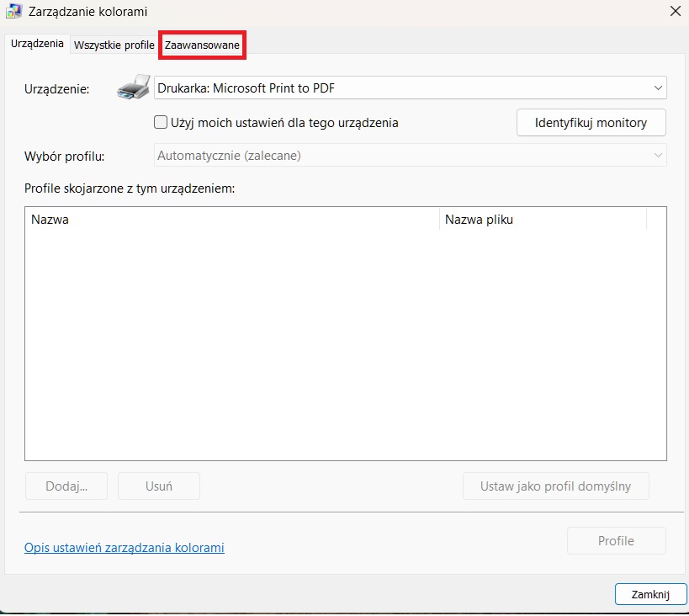Click the printer icon beside the device list

134,88
